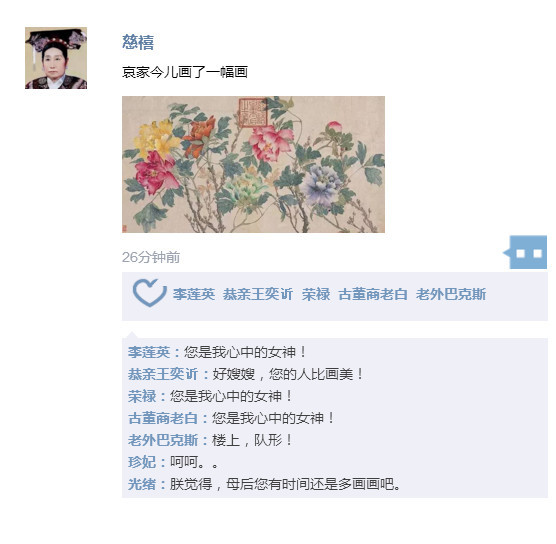Click commenter name 古董商老白 in comments
This screenshot has height=544, width=556.
pos(163,418)
